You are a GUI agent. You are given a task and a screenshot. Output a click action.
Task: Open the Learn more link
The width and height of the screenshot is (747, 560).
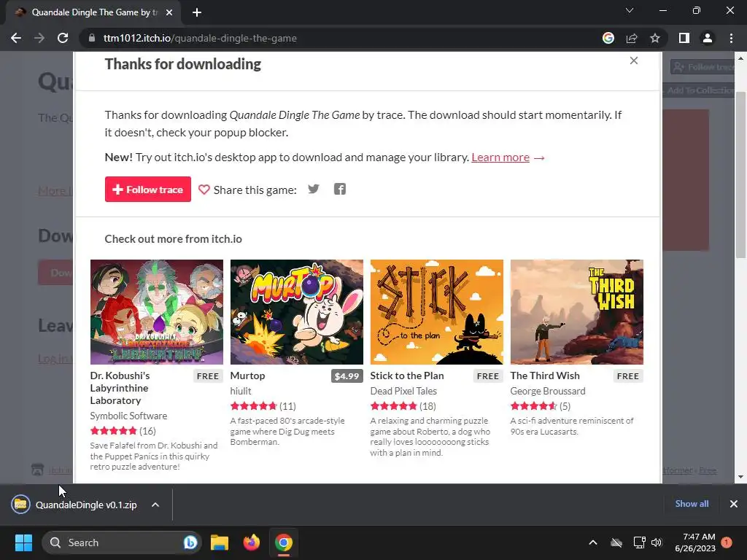(x=500, y=157)
